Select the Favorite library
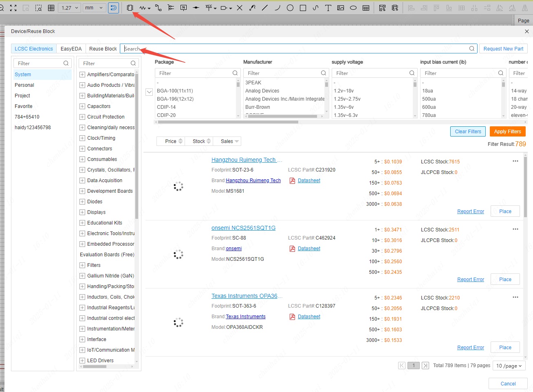Screen dimensions: 533x392 tap(24, 106)
